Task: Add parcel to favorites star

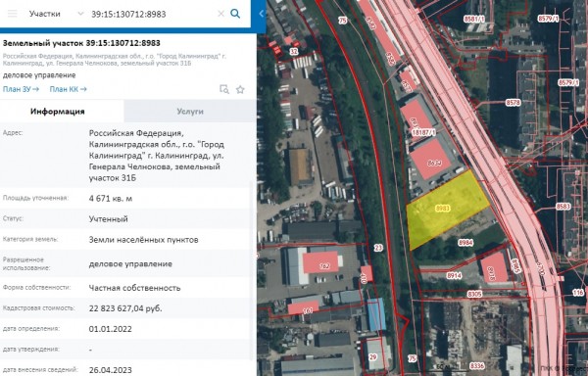Action: pos(240,89)
